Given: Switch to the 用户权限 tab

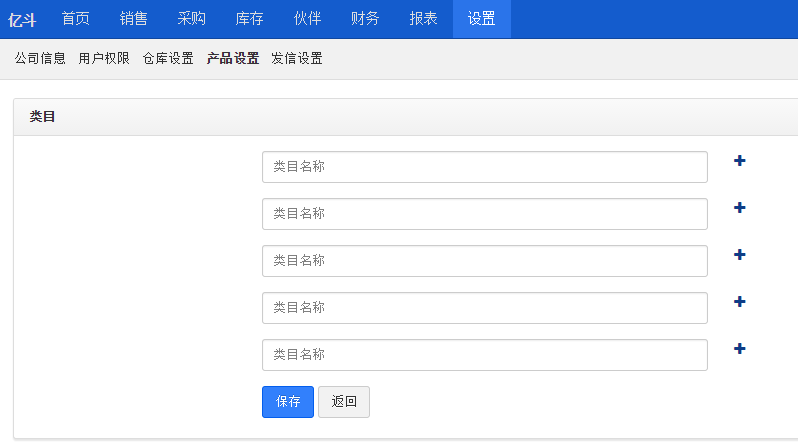Looking at the screenshot, I should (104, 59).
